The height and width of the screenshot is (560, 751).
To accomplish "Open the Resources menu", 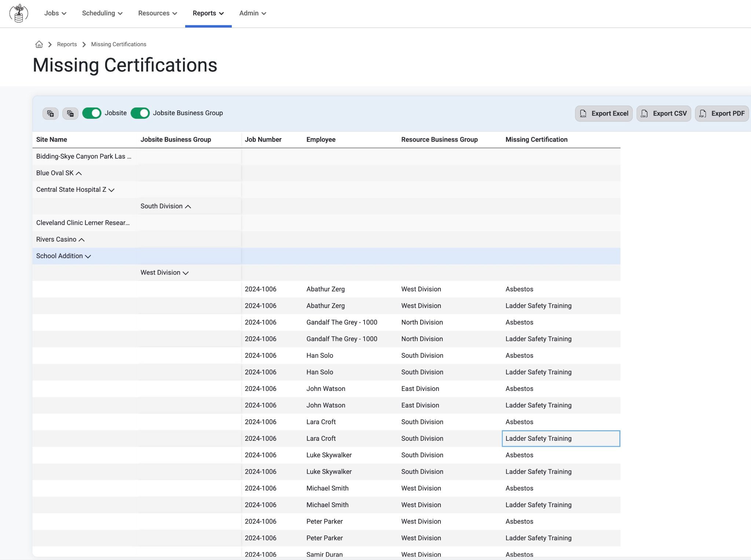I will point(158,13).
